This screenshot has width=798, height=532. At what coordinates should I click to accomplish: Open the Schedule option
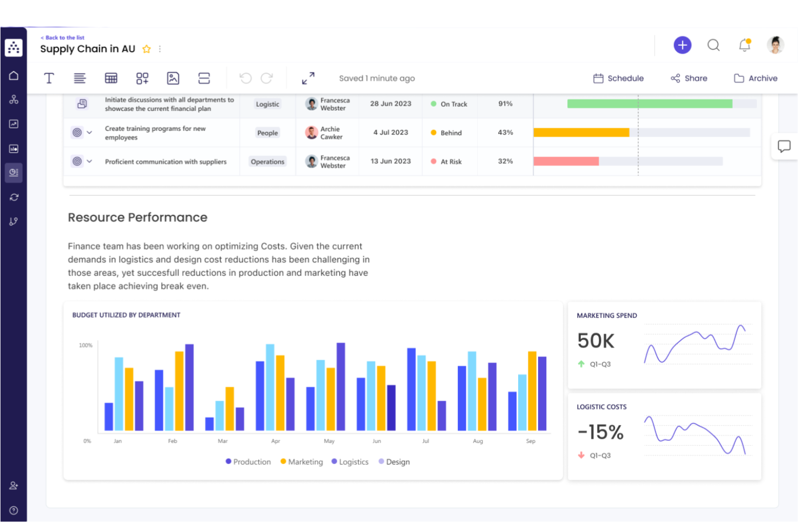click(x=618, y=78)
